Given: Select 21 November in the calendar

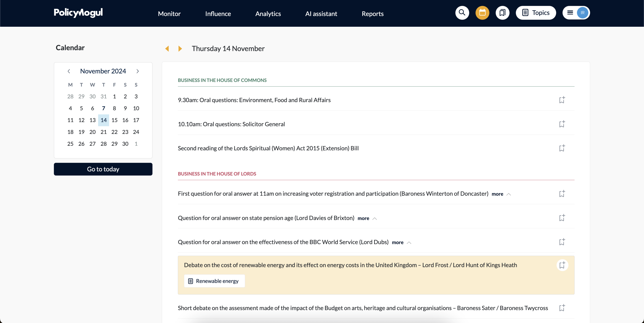Looking at the screenshot, I should pyautogui.click(x=104, y=132).
